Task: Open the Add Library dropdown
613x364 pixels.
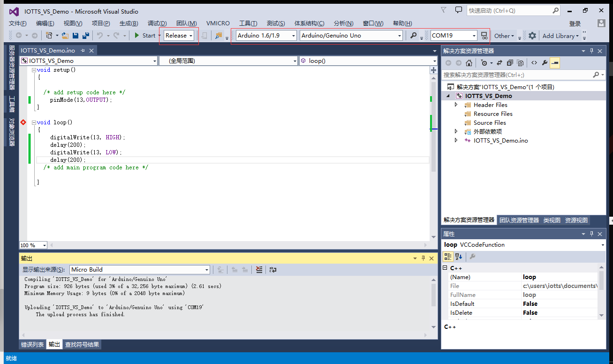Action: pos(560,36)
